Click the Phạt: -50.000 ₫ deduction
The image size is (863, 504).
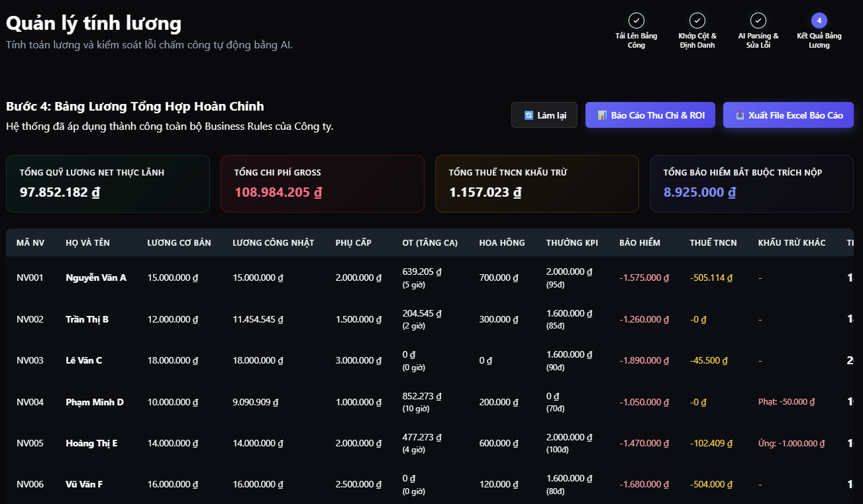pyautogui.click(x=786, y=402)
